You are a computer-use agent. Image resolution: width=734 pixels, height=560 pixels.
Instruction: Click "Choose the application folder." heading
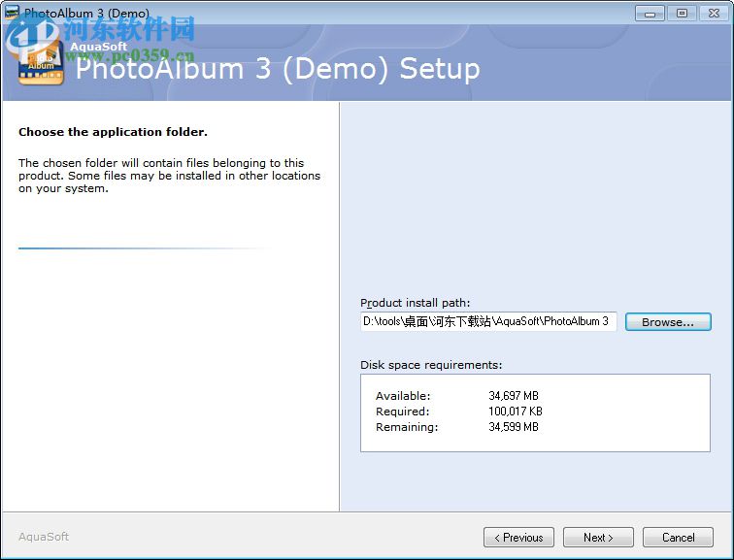(113, 132)
